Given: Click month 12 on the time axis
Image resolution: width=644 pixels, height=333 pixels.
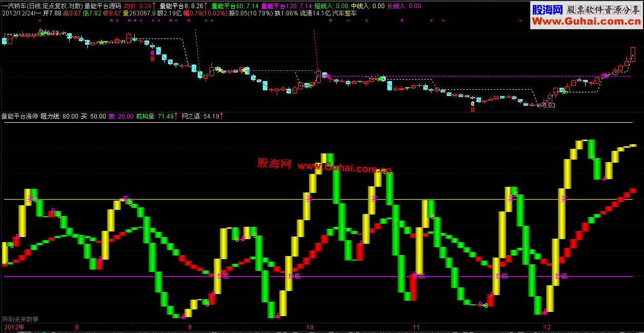Looking at the screenshot, I should (x=547, y=327).
